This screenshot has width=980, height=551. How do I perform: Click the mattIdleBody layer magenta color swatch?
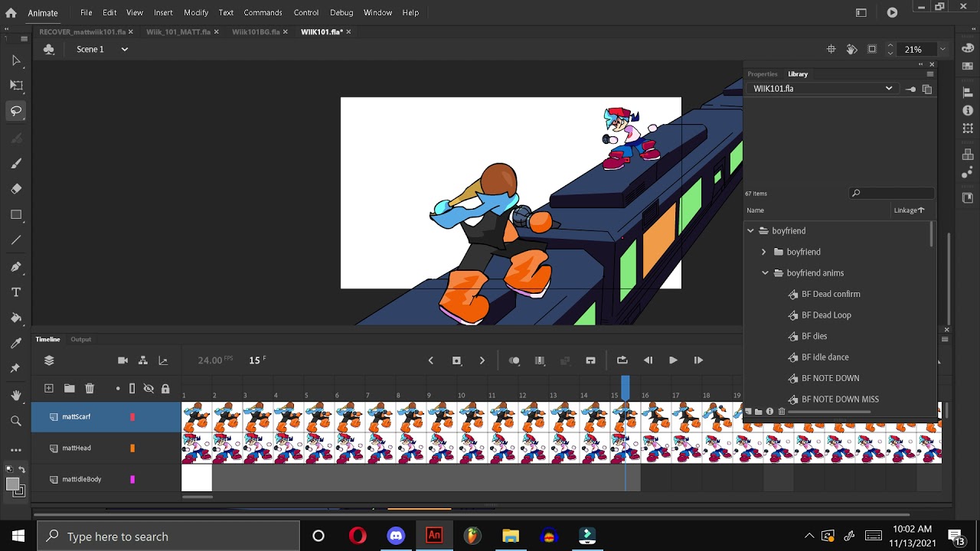132,480
